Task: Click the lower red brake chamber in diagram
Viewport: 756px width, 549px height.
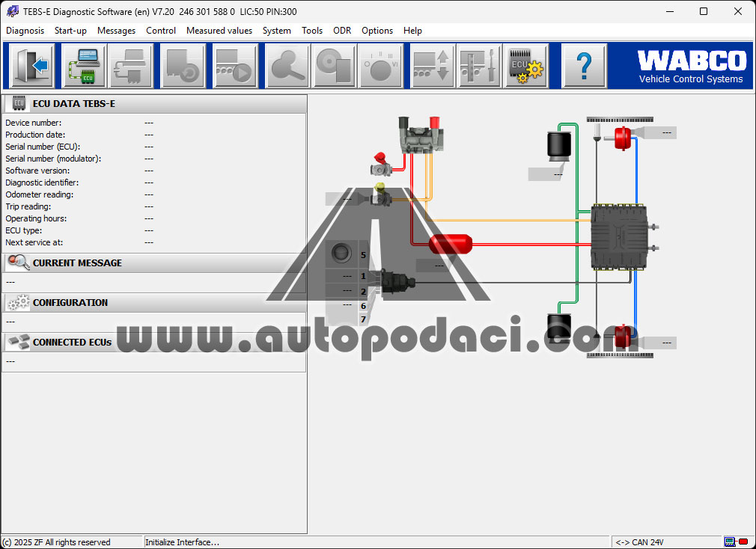Action: click(623, 337)
